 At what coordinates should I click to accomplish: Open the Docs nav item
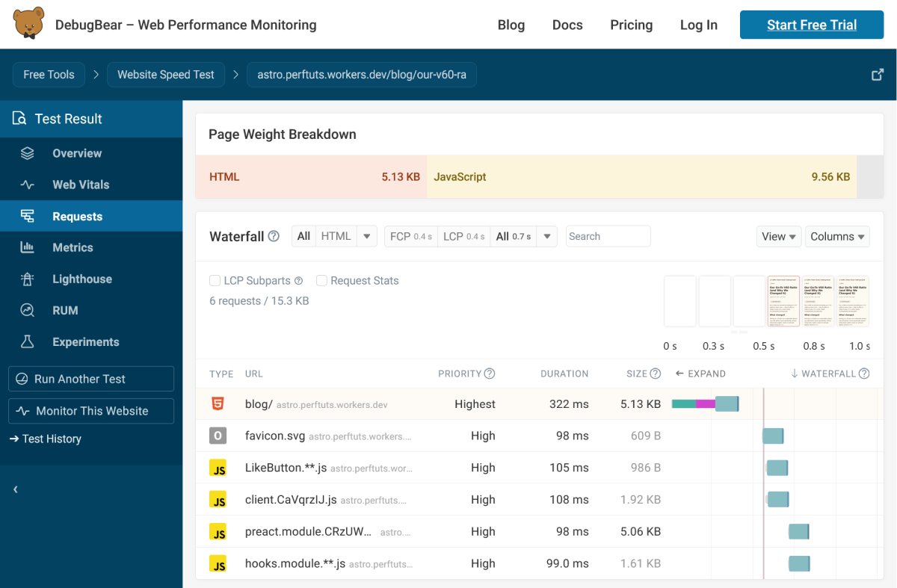[x=567, y=25]
